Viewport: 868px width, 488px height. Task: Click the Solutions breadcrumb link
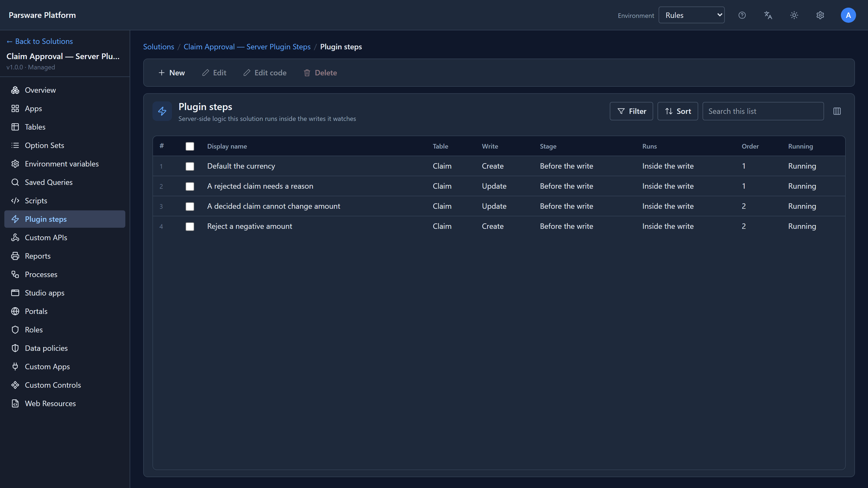tap(158, 47)
